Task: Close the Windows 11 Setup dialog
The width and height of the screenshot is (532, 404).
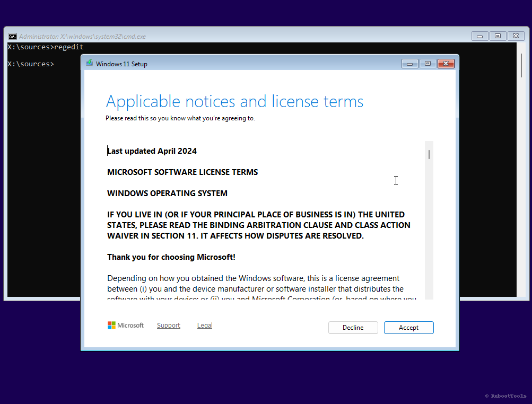Action: pos(446,63)
